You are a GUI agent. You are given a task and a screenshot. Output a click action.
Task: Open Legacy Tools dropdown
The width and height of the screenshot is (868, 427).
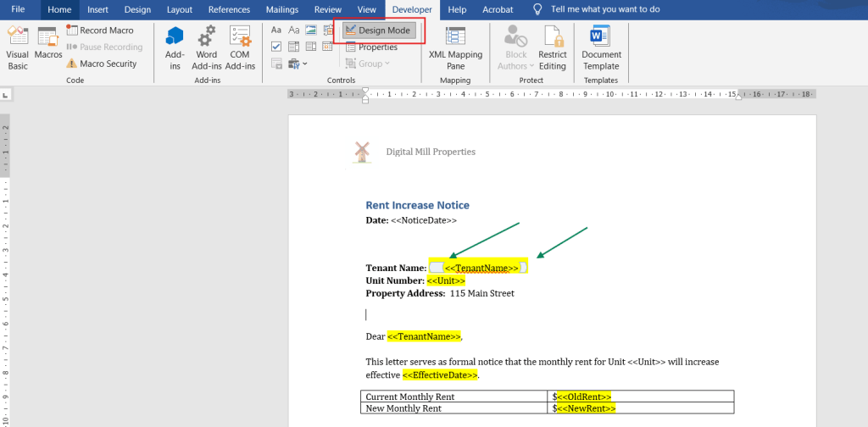(298, 64)
